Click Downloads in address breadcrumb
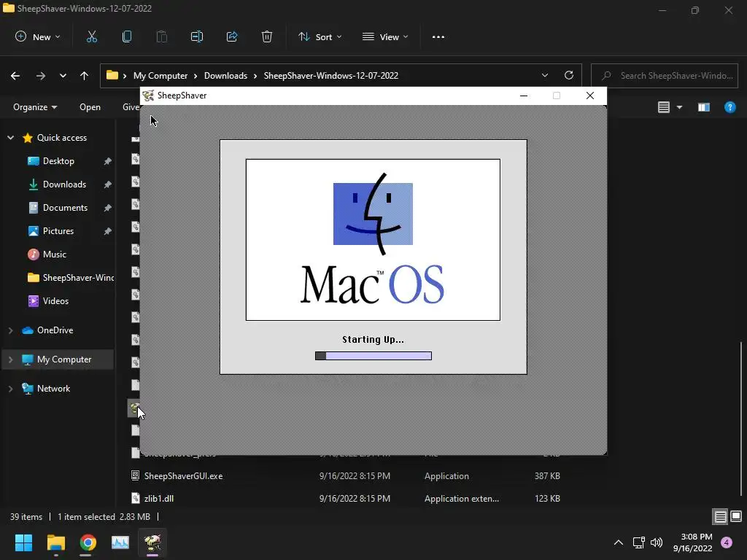Screen dimensions: 747x560 point(225,76)
